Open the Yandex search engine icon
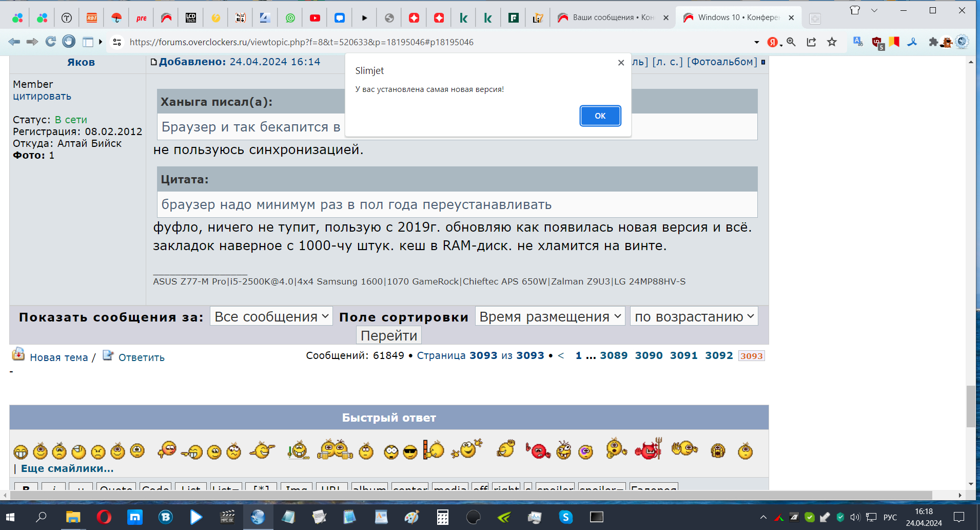Viewport: 980px width, 530px height. (773, 42)
